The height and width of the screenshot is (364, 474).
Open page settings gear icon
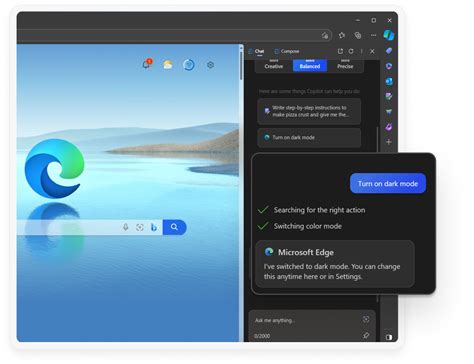(210, 65)
